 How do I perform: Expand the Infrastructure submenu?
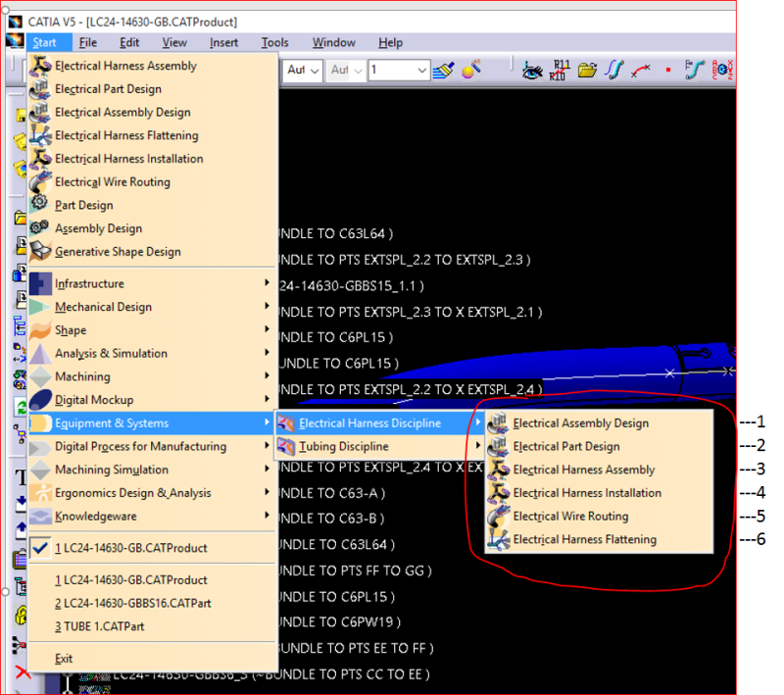click(x=153, y=283)
